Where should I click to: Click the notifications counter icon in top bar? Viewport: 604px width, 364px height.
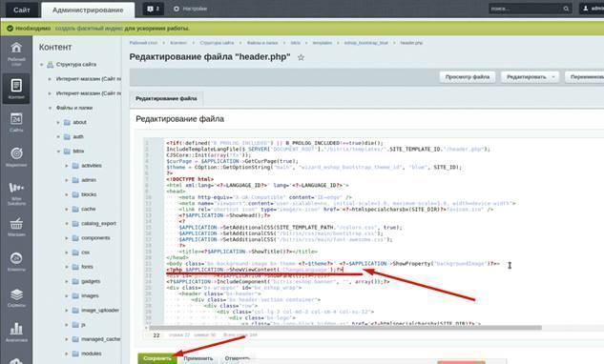[154, 9]
